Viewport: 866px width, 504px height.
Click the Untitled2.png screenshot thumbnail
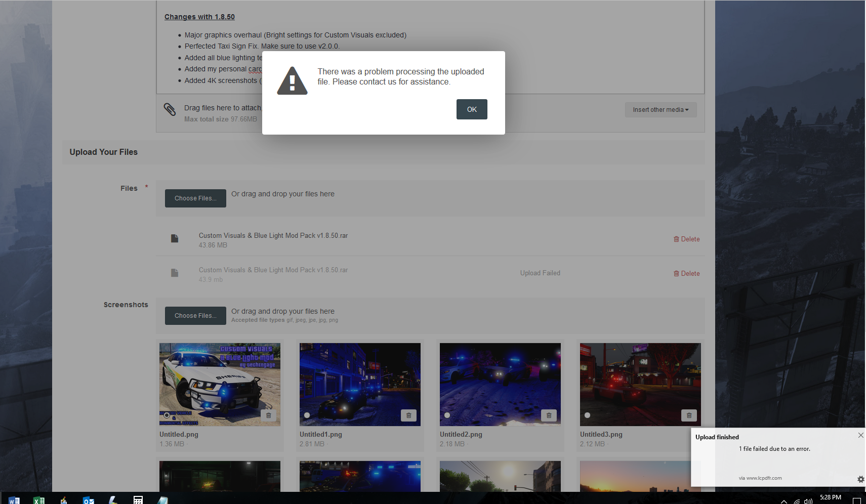click(x=500, y=385)
